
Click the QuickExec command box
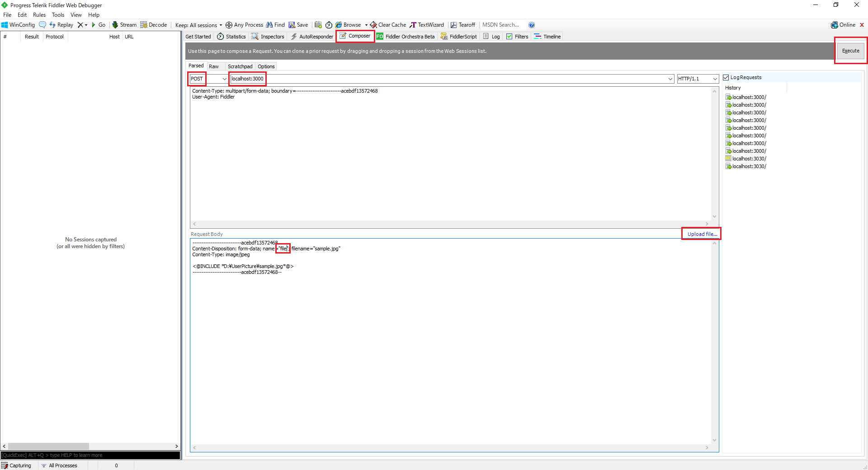tap(90, 455)
